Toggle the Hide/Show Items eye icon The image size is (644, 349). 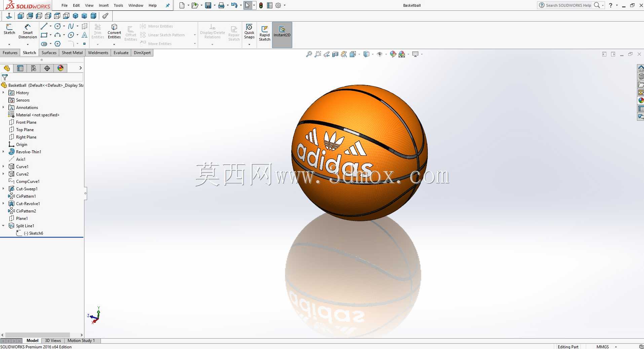pyautogui.click(x=380, y=54)
